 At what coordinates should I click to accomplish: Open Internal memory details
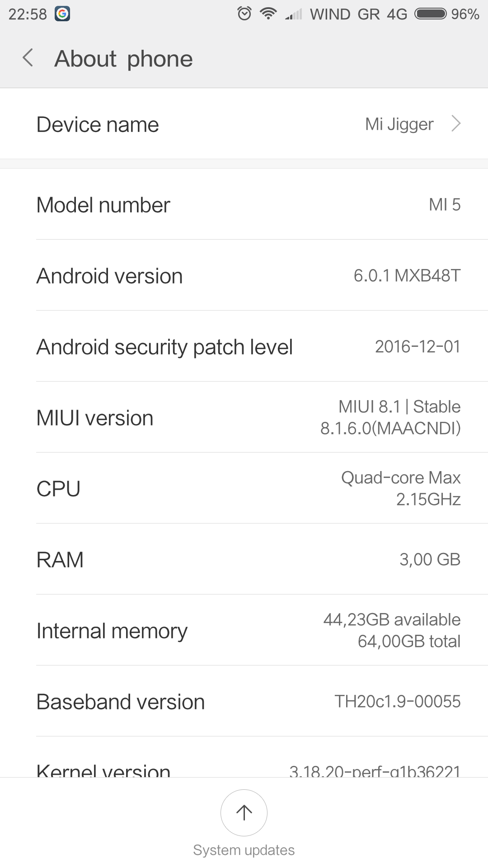(244, 631)
